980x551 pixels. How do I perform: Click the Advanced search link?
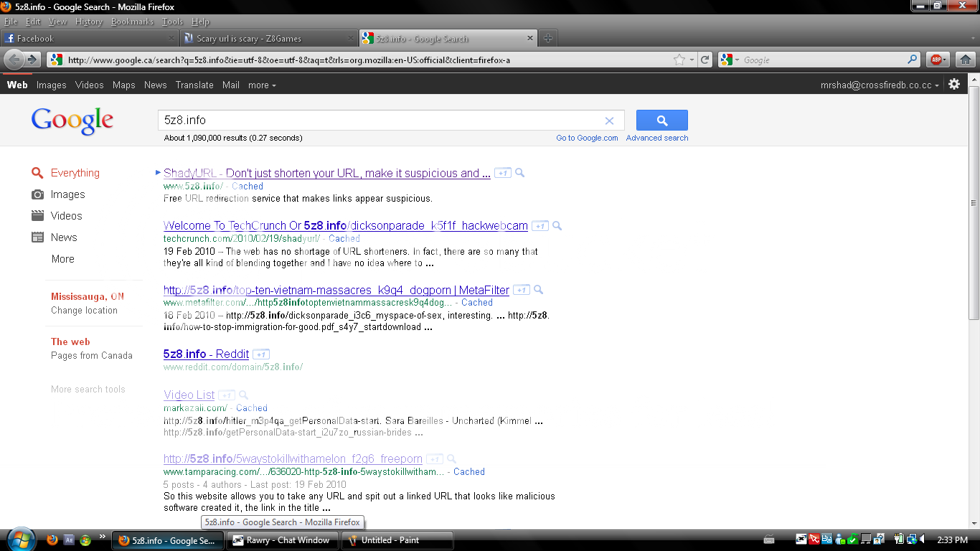pos(656,138)
